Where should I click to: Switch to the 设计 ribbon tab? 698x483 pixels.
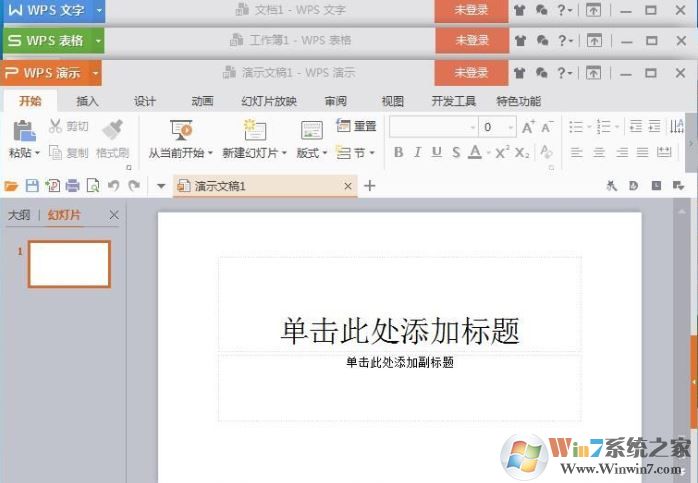click(145, 101)
